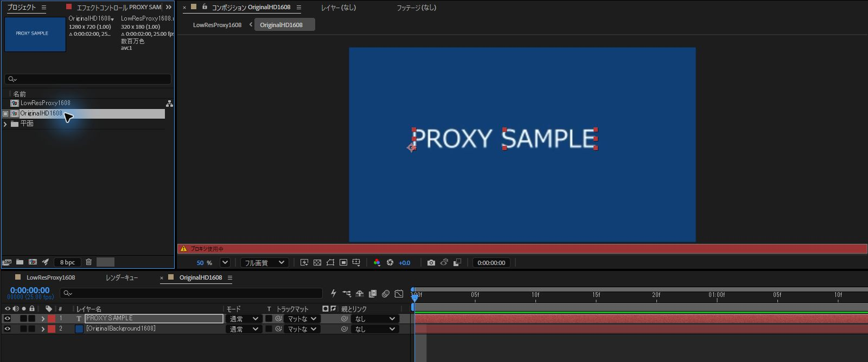Screen dimensions: 868x362
Task: Hide the OriginalBackground1608 layer
Action: [8, 329]
